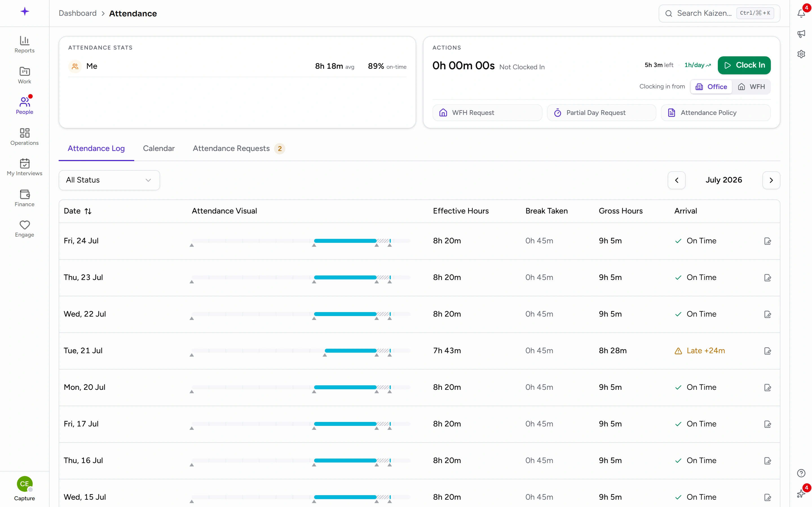Expand the All Status dropdown
This screenshot has width=812, height=507.
(109, 180)
